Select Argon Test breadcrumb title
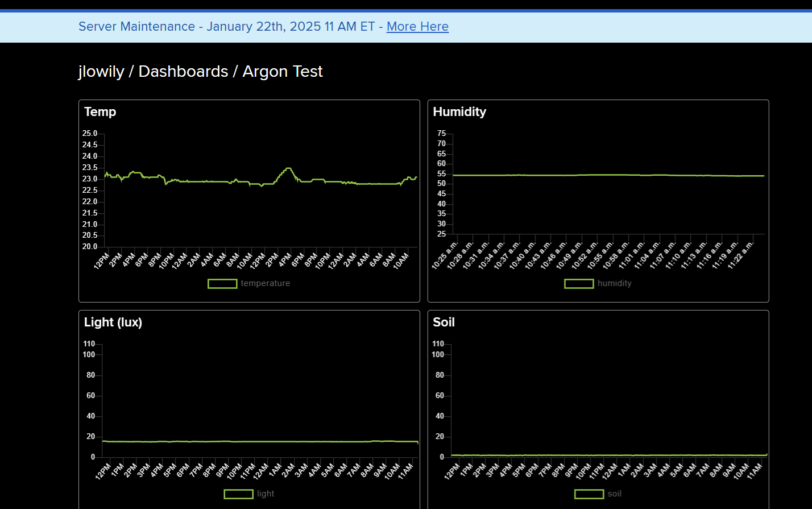812x509 pixels. click(283, 72)
